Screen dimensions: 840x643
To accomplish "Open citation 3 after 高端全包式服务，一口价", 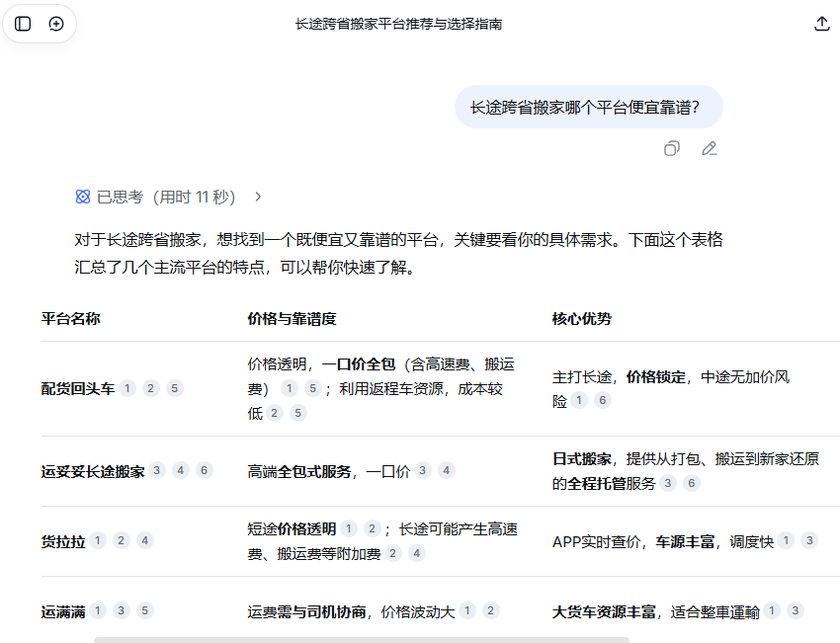I will point(423,470).
